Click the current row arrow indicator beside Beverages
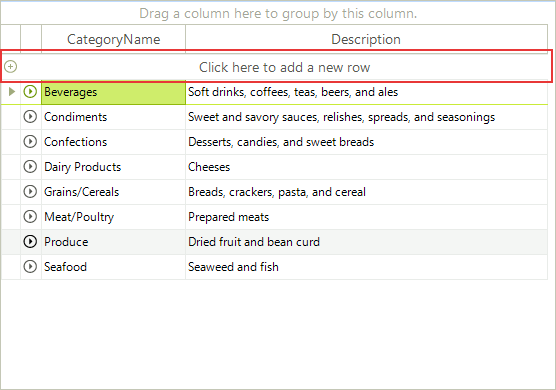 pyautogui.click(x=12, y=92)
